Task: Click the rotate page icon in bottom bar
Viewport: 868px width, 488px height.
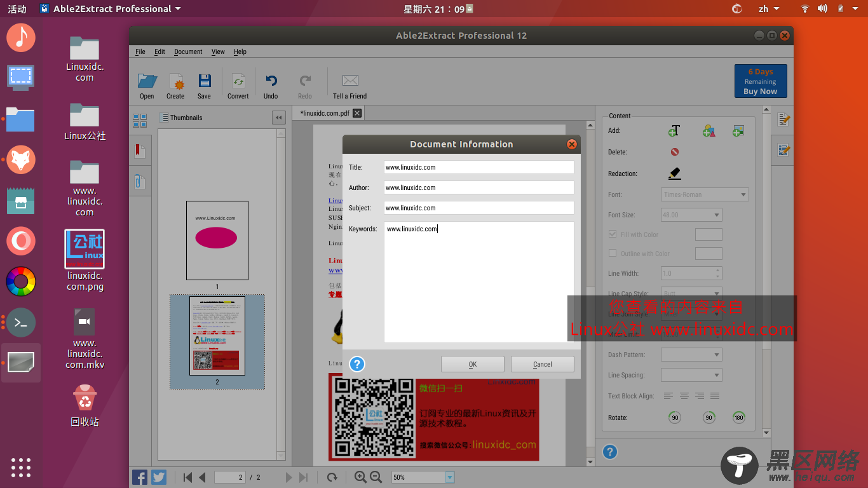Action: pos(332,477)
